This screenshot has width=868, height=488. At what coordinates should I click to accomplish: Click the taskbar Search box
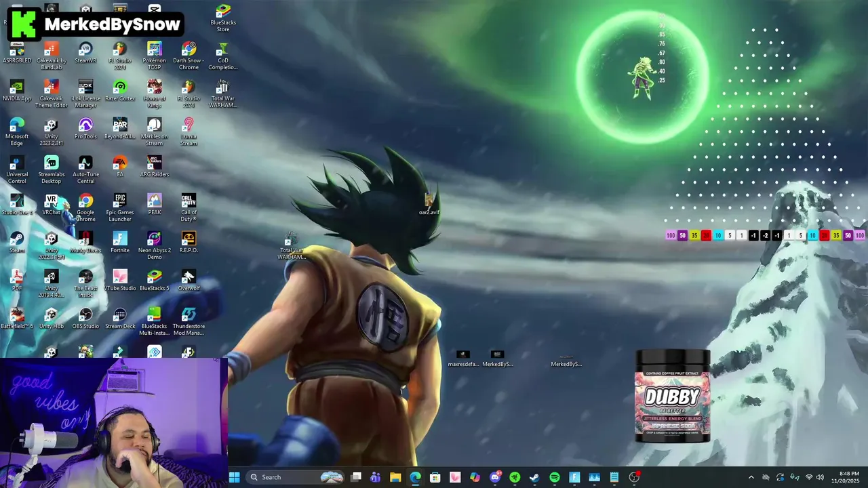(295, 477)
